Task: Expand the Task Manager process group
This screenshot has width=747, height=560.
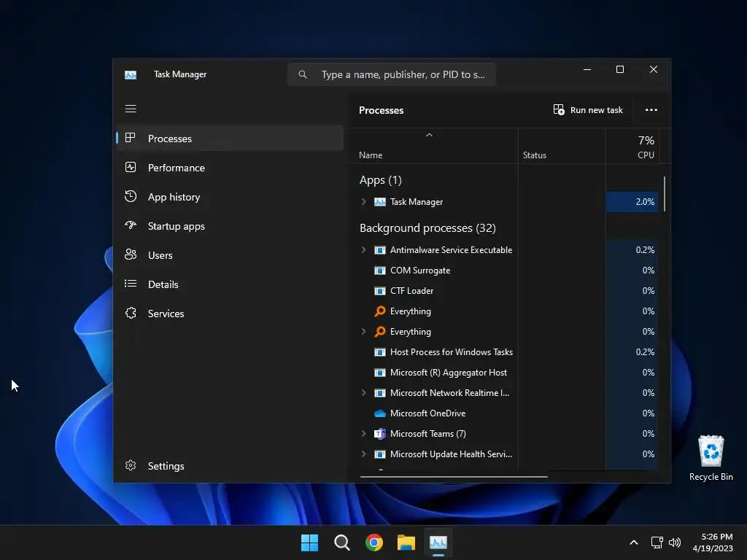Action: coord(363,202)
